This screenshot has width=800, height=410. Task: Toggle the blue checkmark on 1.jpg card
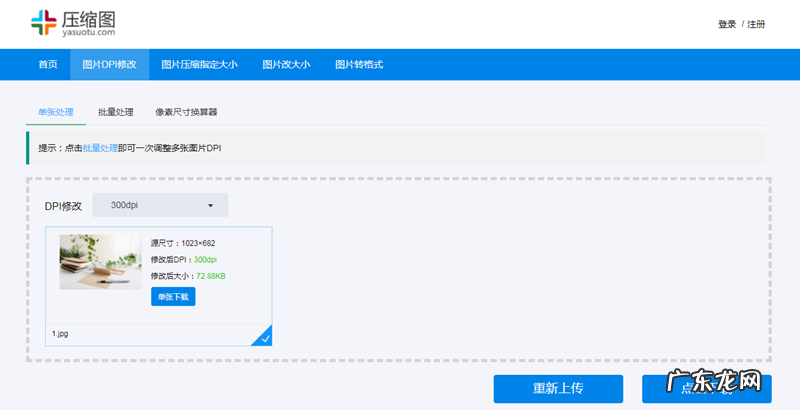click(264, 337)
